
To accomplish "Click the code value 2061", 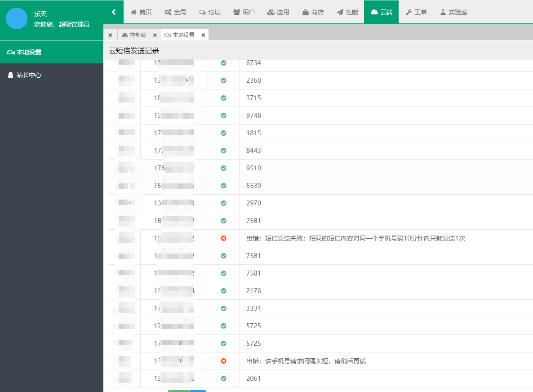I will 253,379.
